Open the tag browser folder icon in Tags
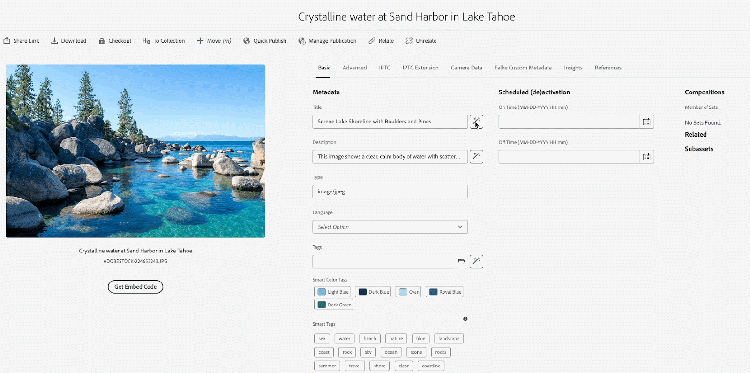750x373 pixels. pos(461,261)
